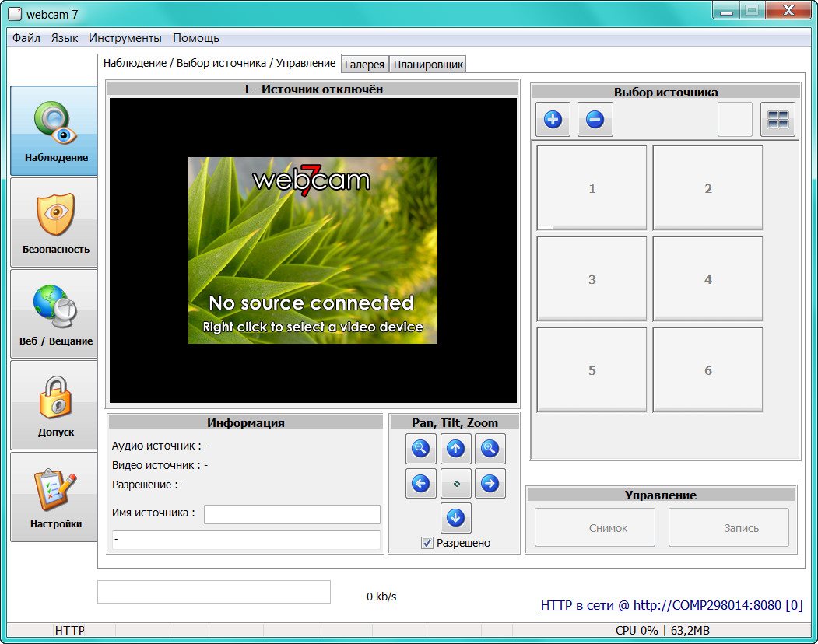Tilt camera up with the up arrow
This screenshot has width=818, height=644.
pos(455,448)
